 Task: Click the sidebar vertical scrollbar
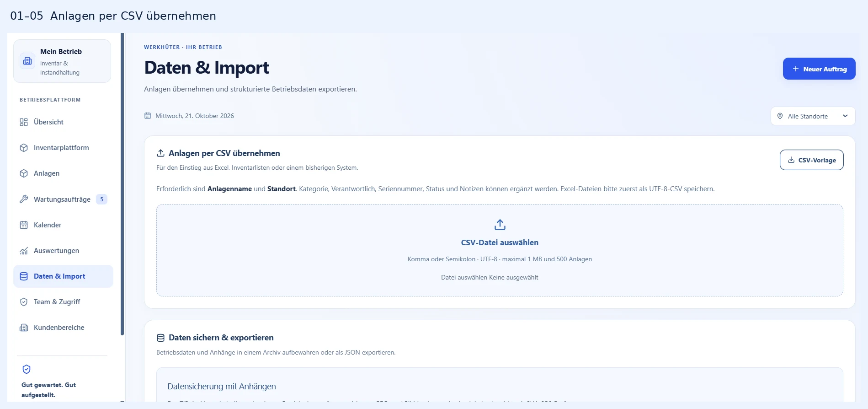[x=122, y=184]
